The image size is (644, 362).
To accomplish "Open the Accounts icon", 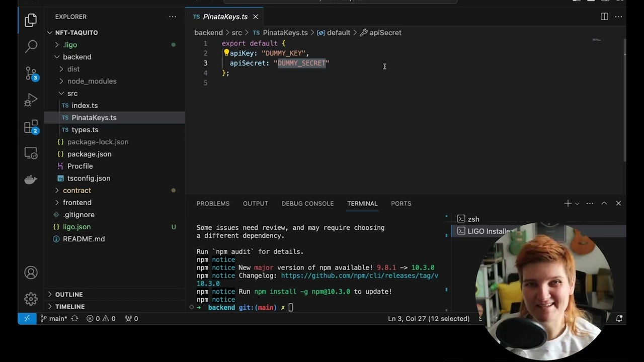I will 31,273.
